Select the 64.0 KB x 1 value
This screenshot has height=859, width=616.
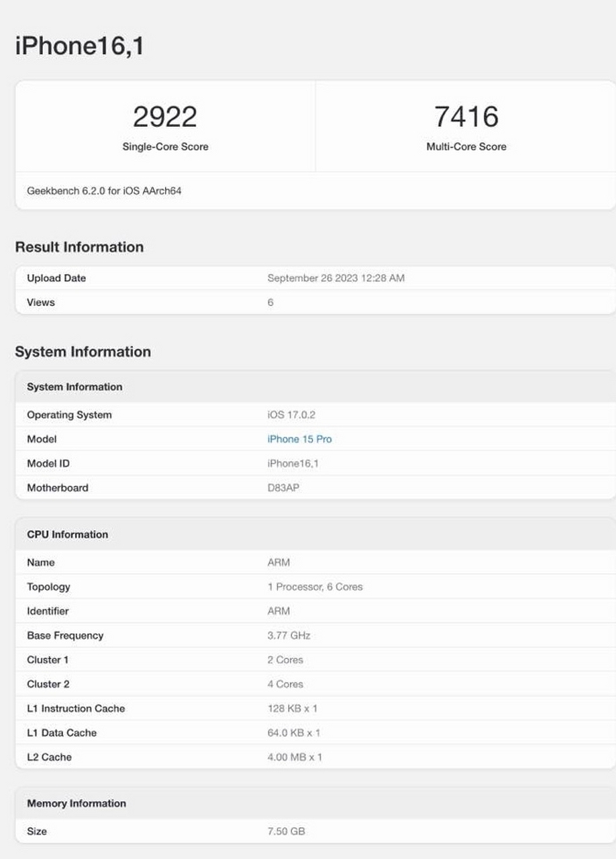294,732
